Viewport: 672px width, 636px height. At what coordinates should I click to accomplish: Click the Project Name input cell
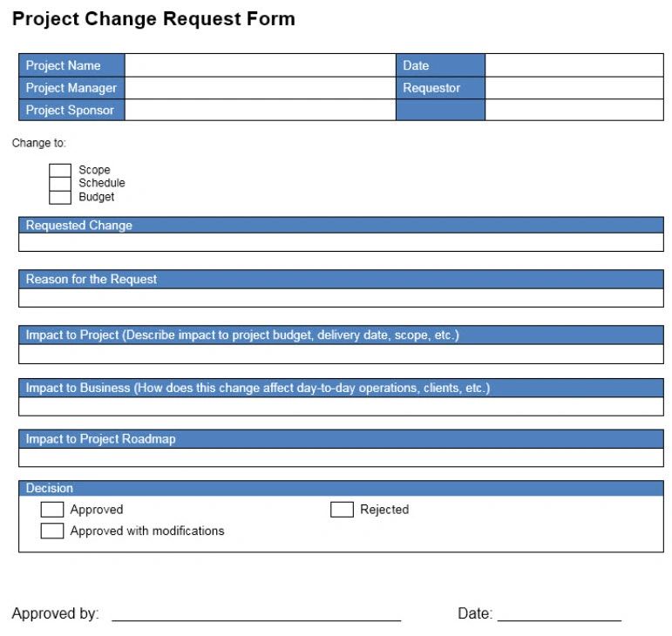coord(260,65)
